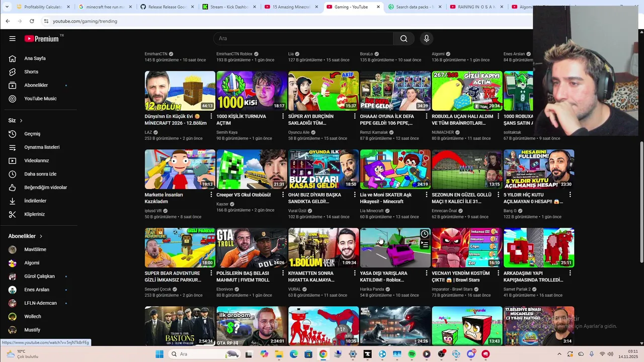This screenshot has width=644, height=362.
Task: Close the Gaming - YouTube tab
Action: (378, 7)
